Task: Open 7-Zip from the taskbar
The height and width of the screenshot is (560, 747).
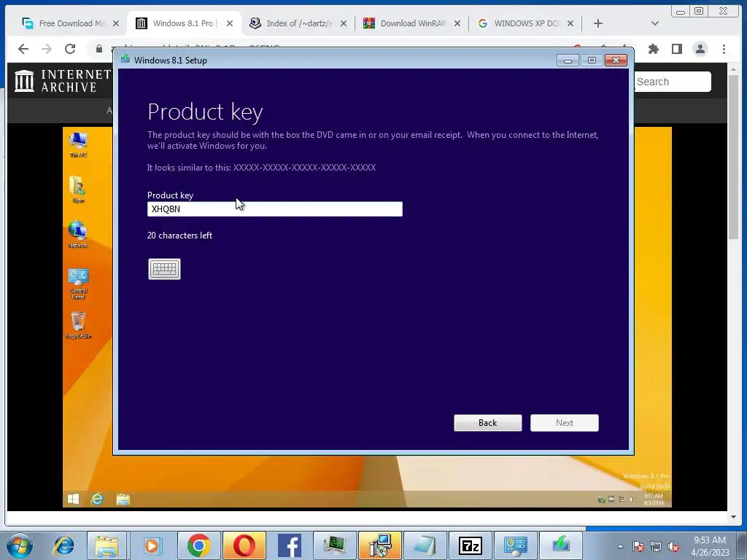Action: tap(471, 545)
